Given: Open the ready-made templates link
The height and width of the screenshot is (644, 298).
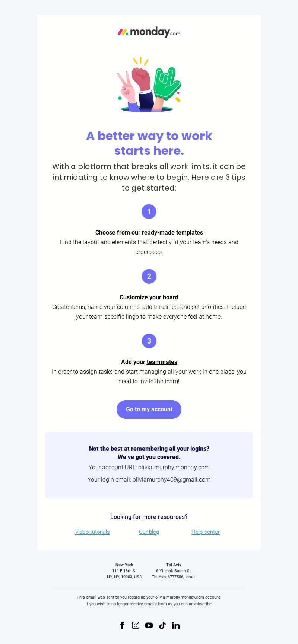Looking at the screenshot, I should [172, 232].
